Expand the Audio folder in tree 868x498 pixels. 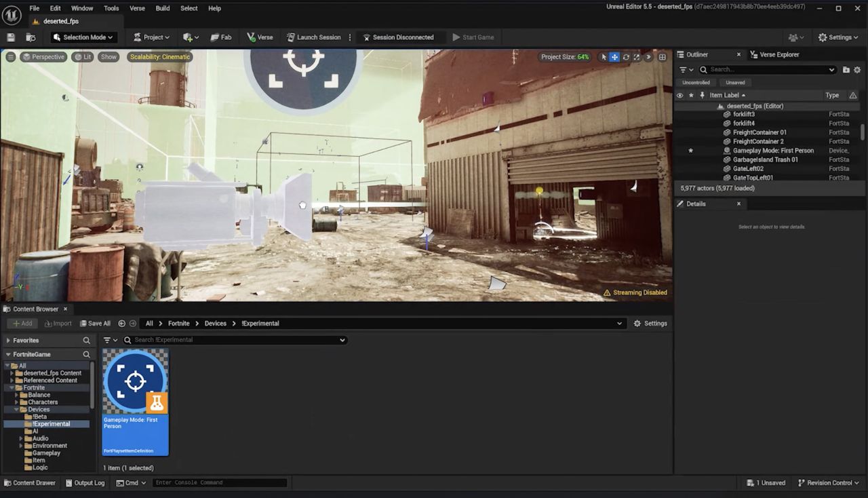21,439
